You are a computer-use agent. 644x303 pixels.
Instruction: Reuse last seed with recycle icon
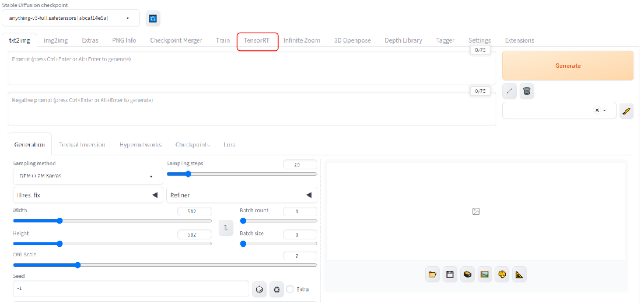tap(276, 289)
